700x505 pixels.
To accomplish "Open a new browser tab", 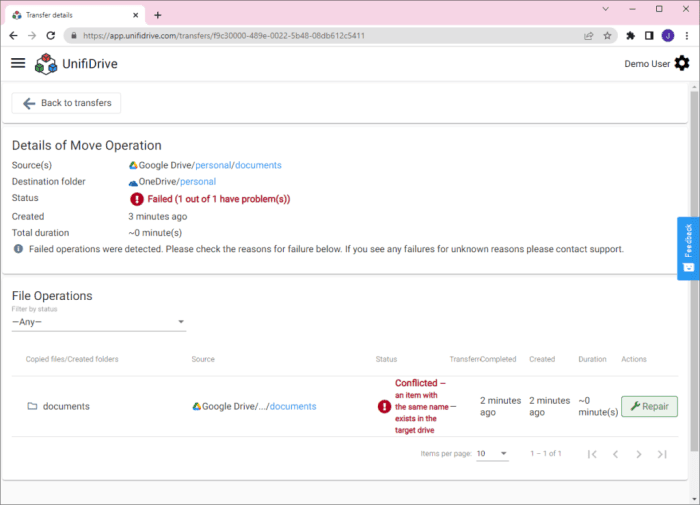I will click(x=158, y=14).
